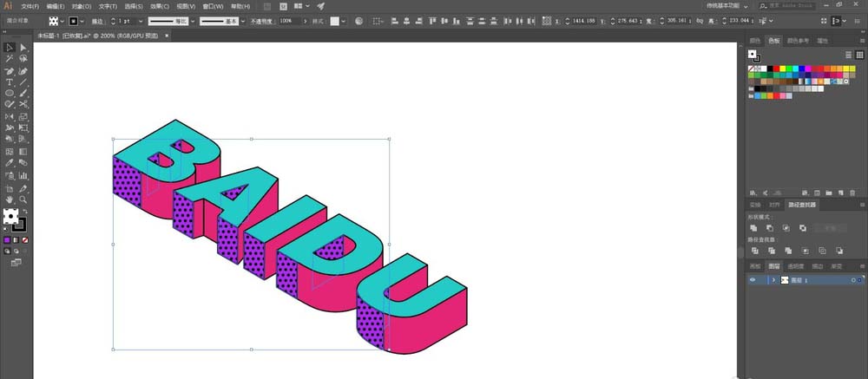Screen dimensions: 868x379
Task: Click the Unite shape mode in Pathfinder
Action: [753, 228]
